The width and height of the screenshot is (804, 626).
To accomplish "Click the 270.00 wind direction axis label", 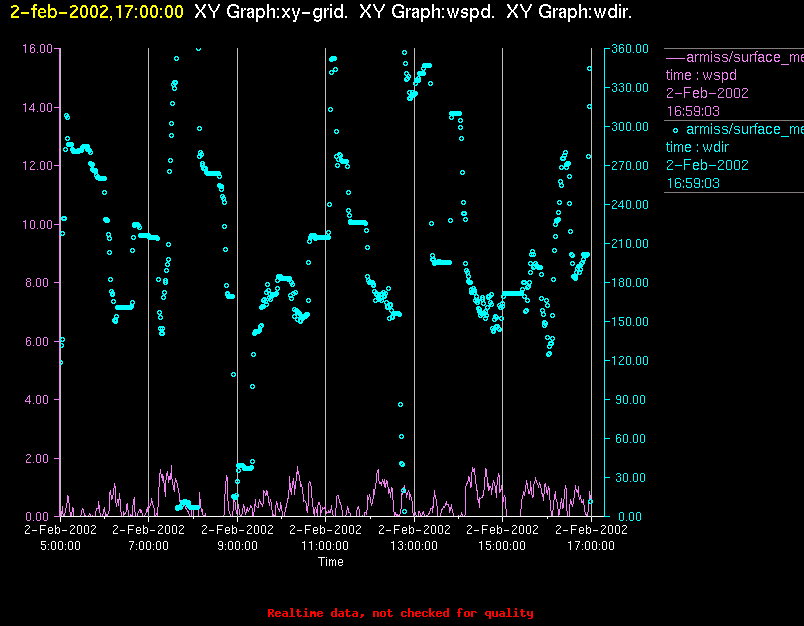I will tap(630, 166).
